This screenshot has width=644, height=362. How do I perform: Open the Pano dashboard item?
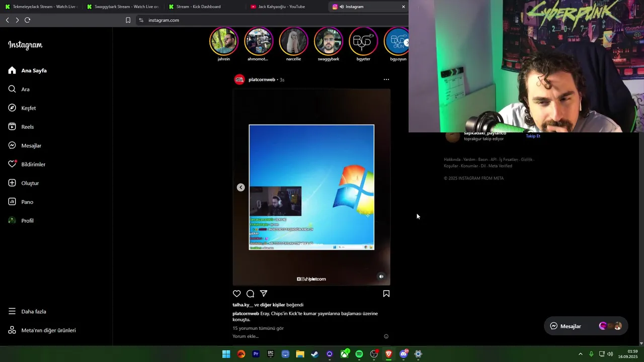(x=21, y=202)
